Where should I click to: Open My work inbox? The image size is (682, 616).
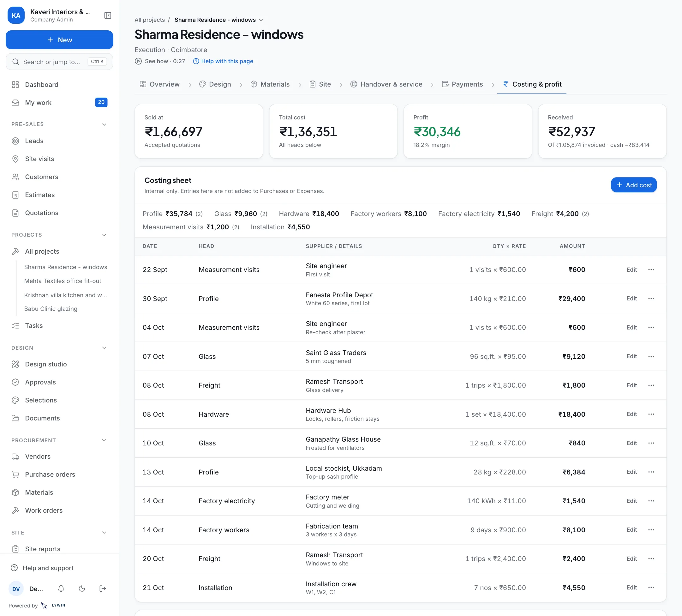coord(59,103)
